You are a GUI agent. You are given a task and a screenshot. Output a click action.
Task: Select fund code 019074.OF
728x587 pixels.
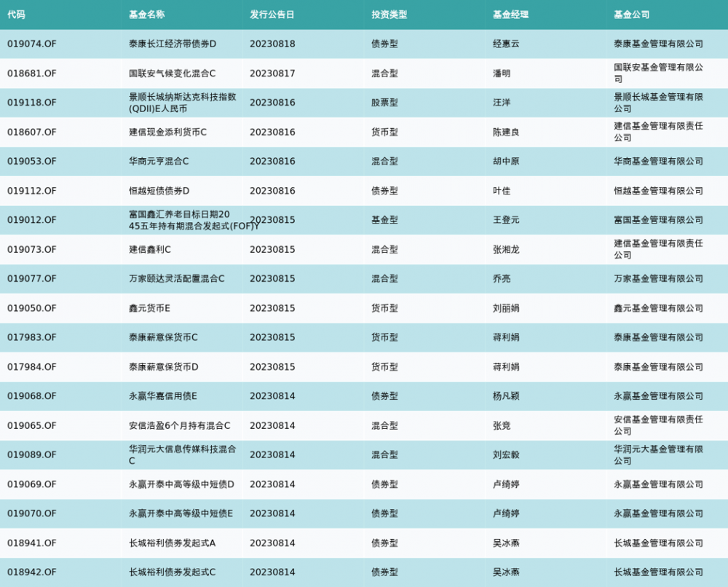coord(31,44)
